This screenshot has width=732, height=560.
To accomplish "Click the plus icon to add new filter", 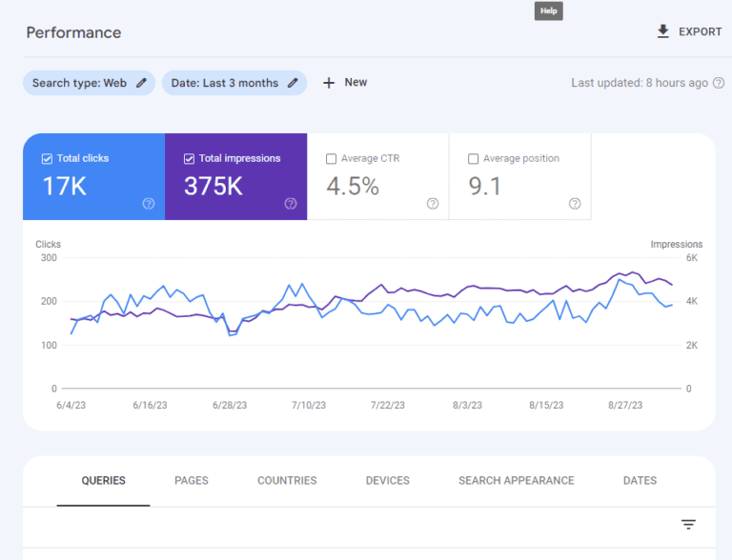I will 329,83.
